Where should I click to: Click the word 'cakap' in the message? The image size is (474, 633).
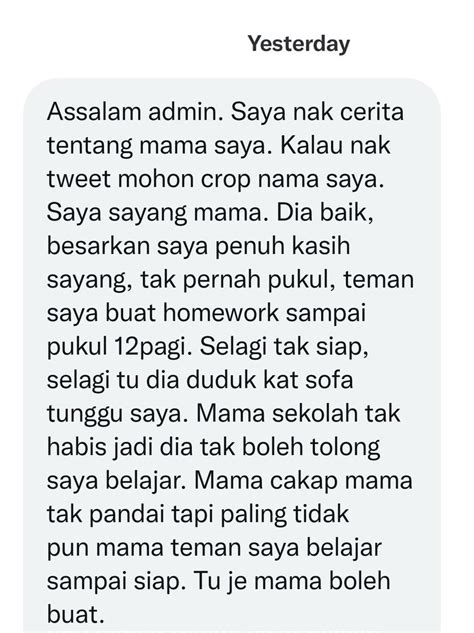[x=302, y=482]
